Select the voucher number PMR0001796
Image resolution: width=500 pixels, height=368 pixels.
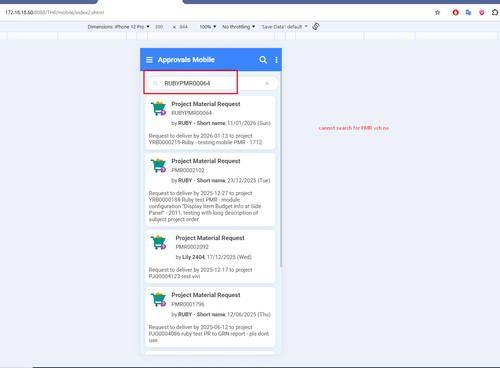188,304
